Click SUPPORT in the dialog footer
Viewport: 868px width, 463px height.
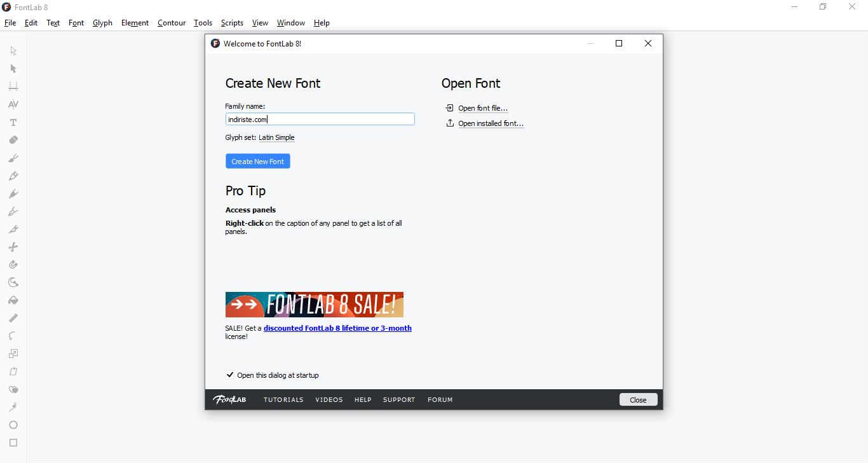click(x=399, y=400)
